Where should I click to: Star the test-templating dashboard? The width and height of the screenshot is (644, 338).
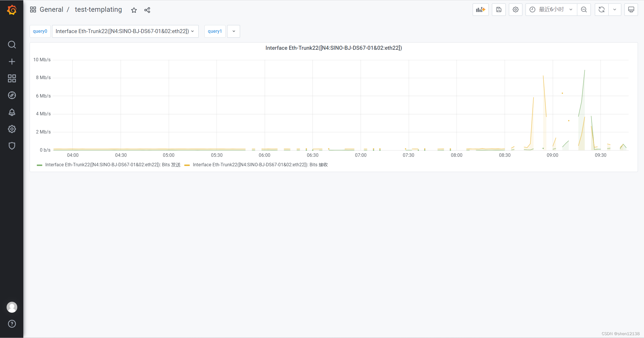pyautogui.click(x=134, y=10)
